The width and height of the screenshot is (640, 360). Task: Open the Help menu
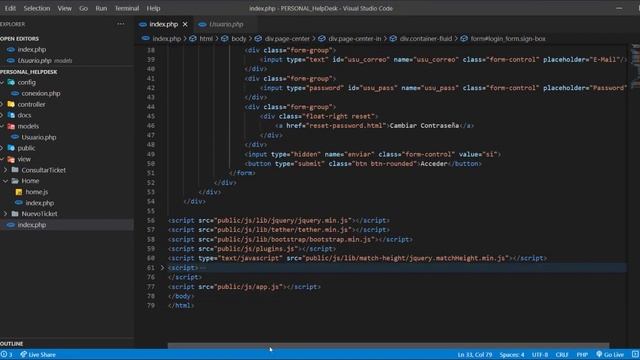click(153, 8)
